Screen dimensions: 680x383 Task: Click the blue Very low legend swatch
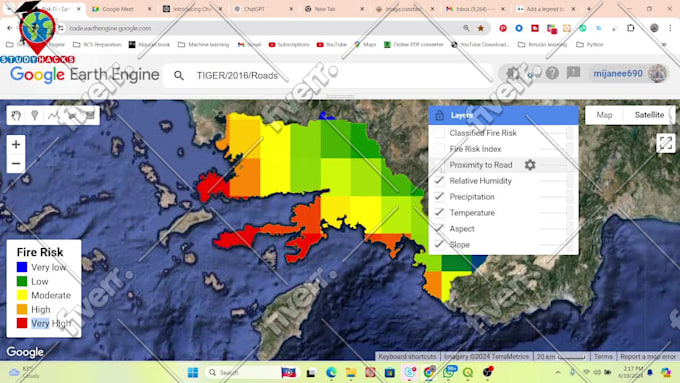22,267
